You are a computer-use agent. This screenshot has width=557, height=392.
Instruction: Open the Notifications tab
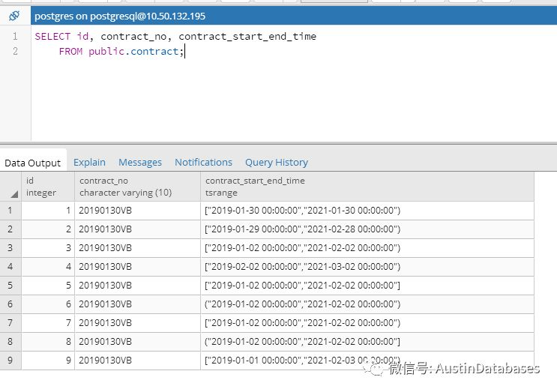[x=203, y=162]
